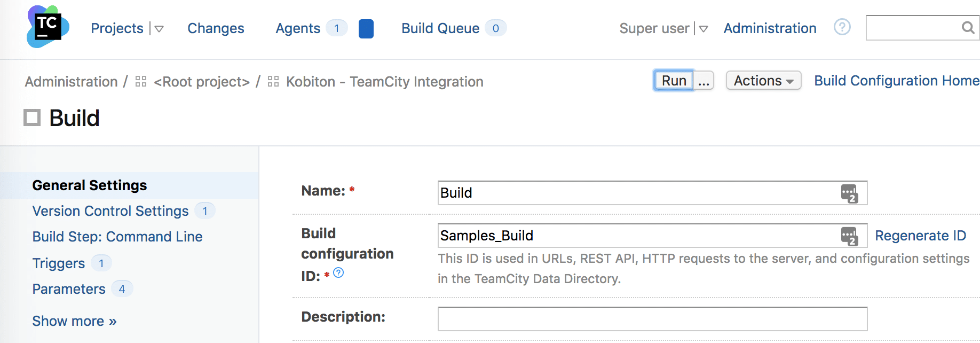Click the TeamCity logo

tap(48, 26)
